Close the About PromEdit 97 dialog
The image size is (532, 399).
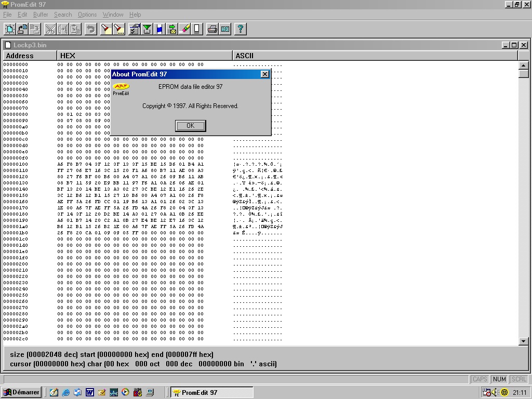[265, 74]
